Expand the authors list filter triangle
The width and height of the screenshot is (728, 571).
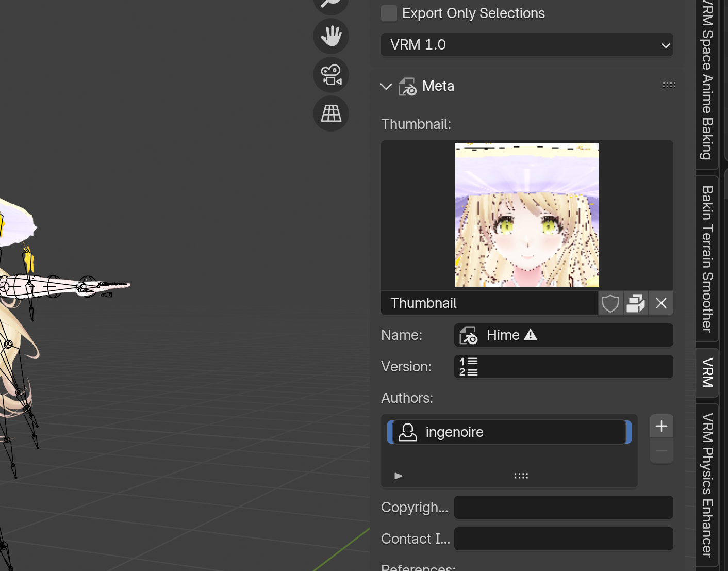[x=398, y=476]
